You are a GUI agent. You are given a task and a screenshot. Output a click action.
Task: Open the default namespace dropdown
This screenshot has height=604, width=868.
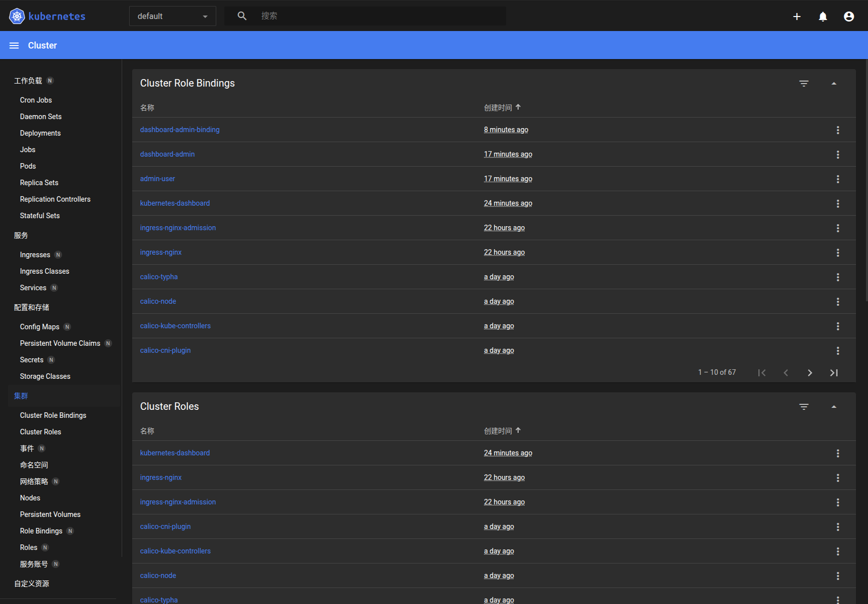(173, 16)
